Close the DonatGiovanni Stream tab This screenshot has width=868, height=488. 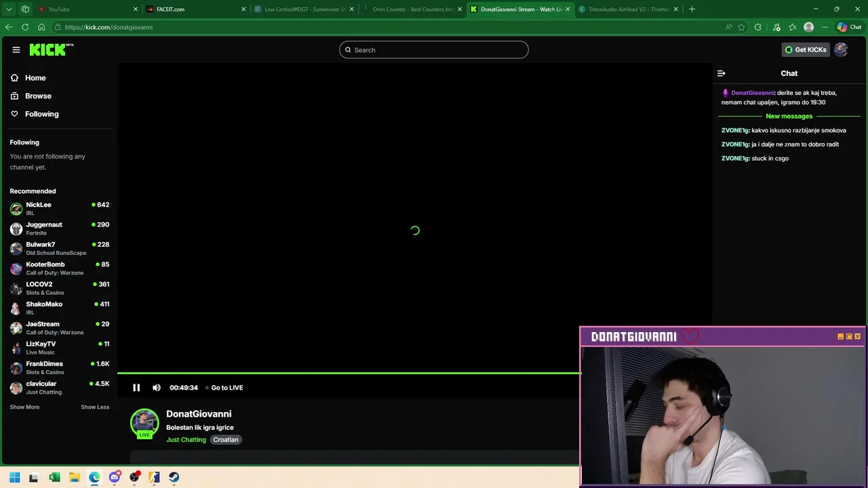click(568, 9)
